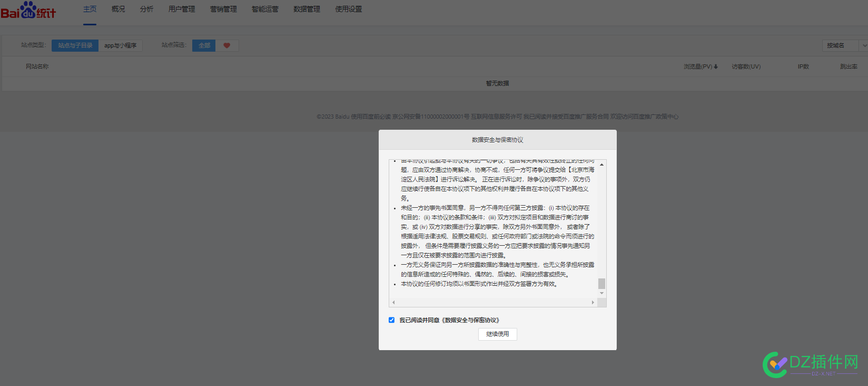This screenshot has width=868, height=386.
Task: Click the scroll down arrow in agreement box
Action: pos(601,293)
